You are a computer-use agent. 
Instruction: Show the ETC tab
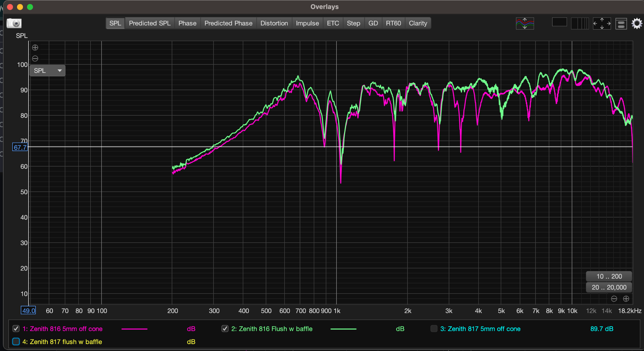click(x=333, y=23)
